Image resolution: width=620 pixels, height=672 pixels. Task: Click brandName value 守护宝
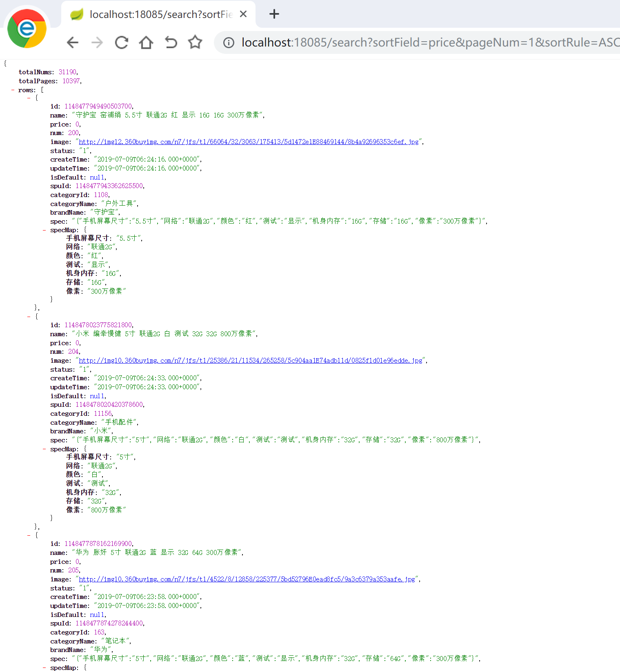click(x=104, y=212)
